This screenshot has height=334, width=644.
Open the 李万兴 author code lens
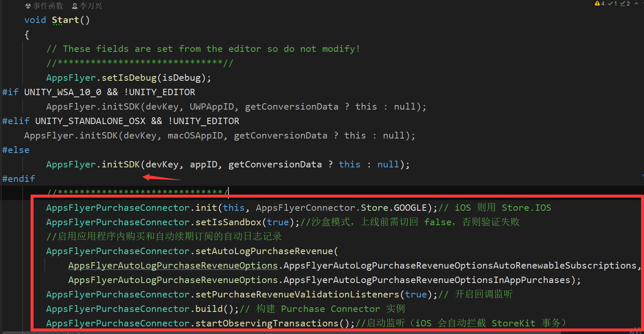(91, 6)
